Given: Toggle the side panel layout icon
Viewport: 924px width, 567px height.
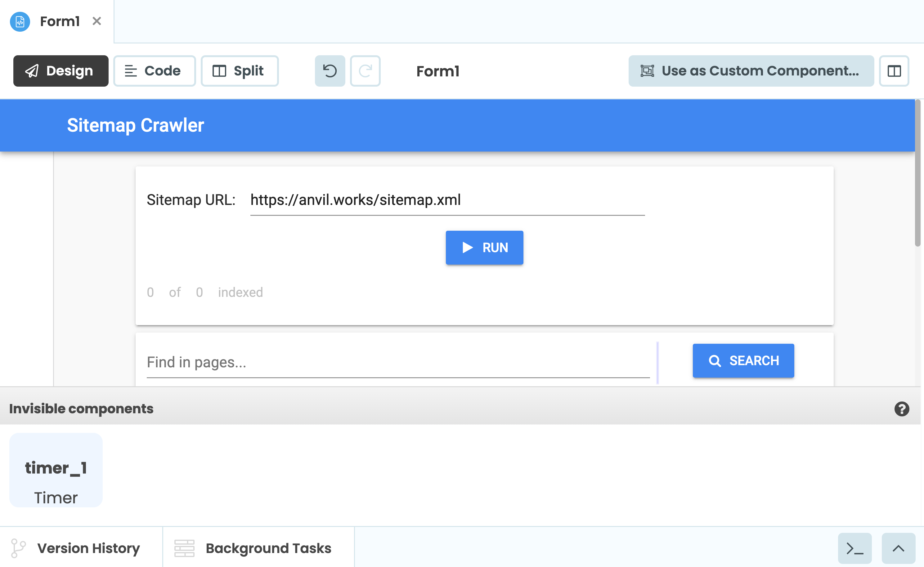Looking at the screenshot, I should point(894,71).
